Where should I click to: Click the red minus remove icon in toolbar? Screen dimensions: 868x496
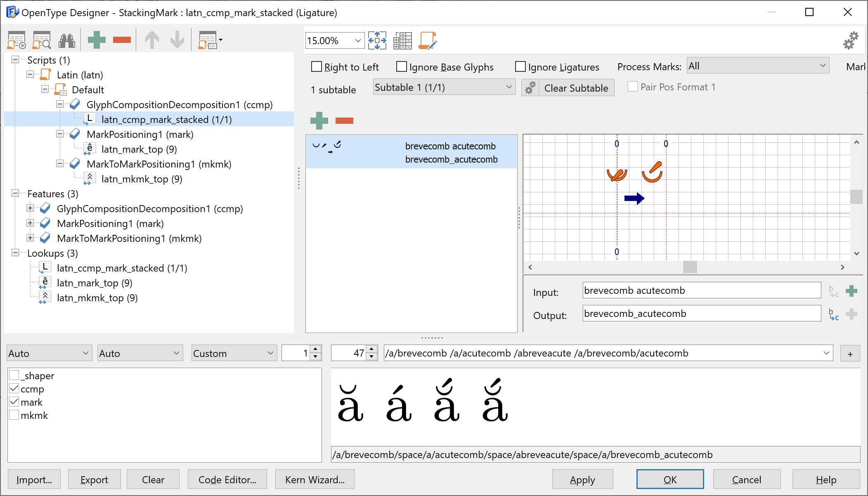pyautogui.click(x=122, y=40)
